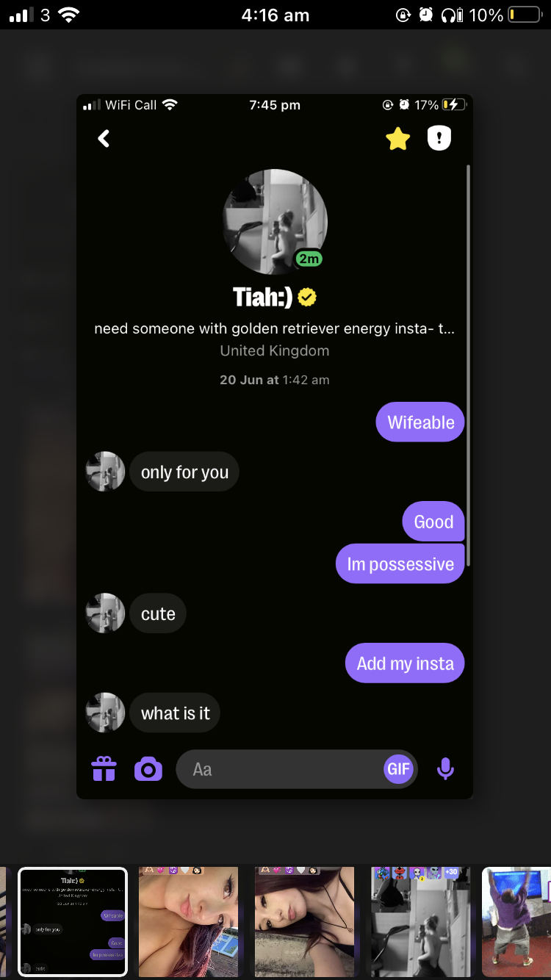Open the camera icon in message bar
Screen dimensions: 551x980
click(148, 769)
